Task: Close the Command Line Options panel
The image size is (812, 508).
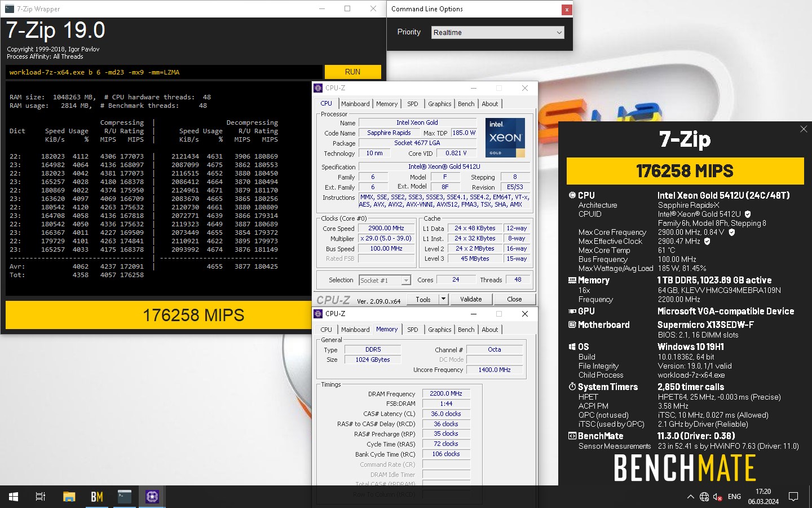Action: pos(566,10)
